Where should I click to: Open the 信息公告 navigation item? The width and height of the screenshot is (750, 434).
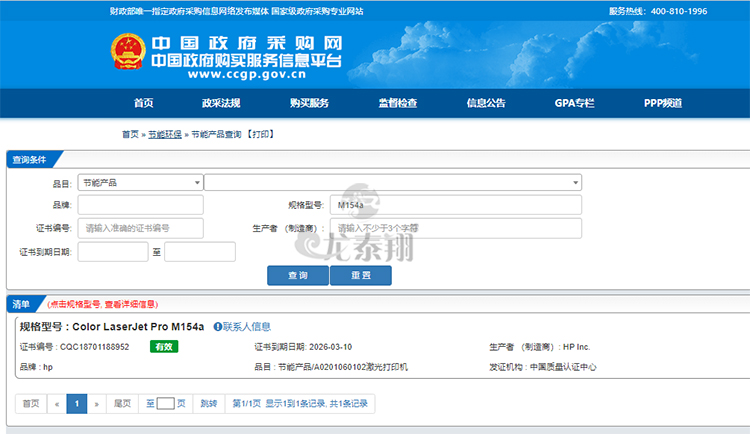486,103
